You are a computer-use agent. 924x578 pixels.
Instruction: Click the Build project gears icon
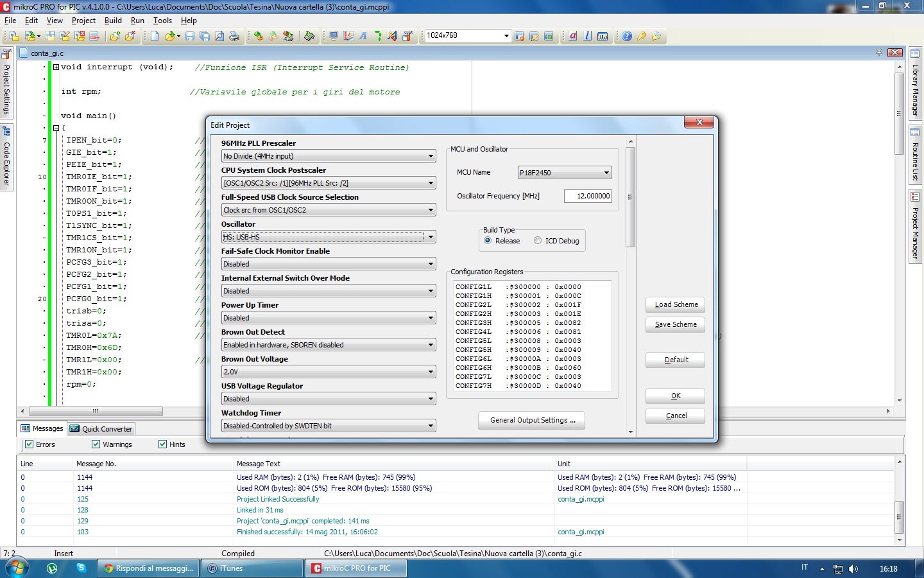click(x=258, y=36)
